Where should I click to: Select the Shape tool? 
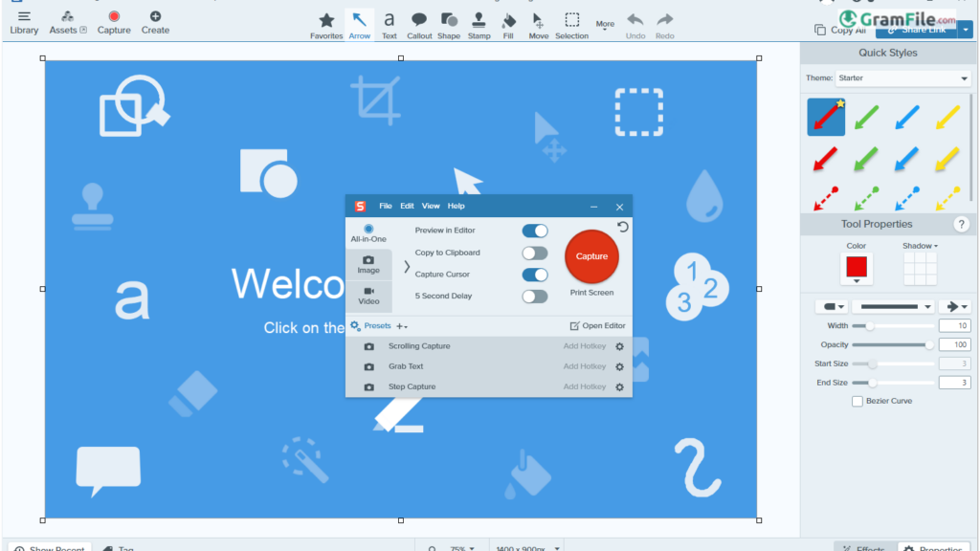(449, 25)
